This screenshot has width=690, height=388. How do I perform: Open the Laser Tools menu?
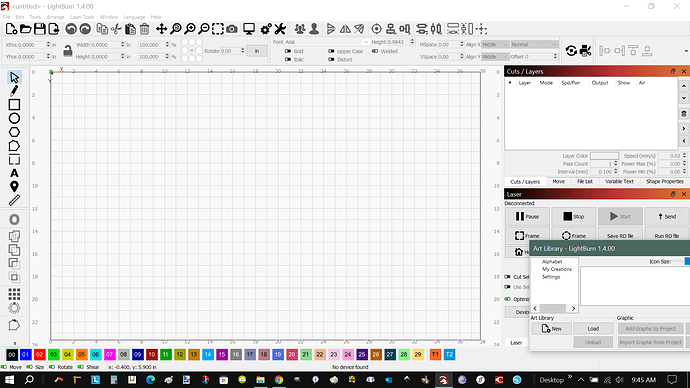pos(82,17)
